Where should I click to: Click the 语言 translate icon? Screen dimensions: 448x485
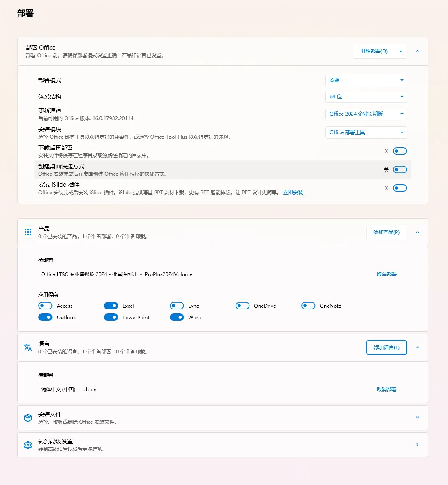(28, 347)
